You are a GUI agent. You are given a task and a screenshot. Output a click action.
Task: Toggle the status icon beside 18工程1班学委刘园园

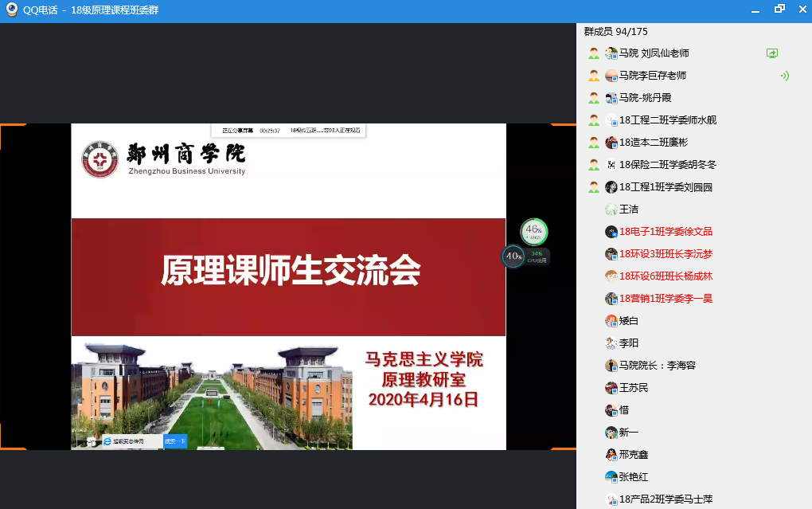click(x=593, y=186)
